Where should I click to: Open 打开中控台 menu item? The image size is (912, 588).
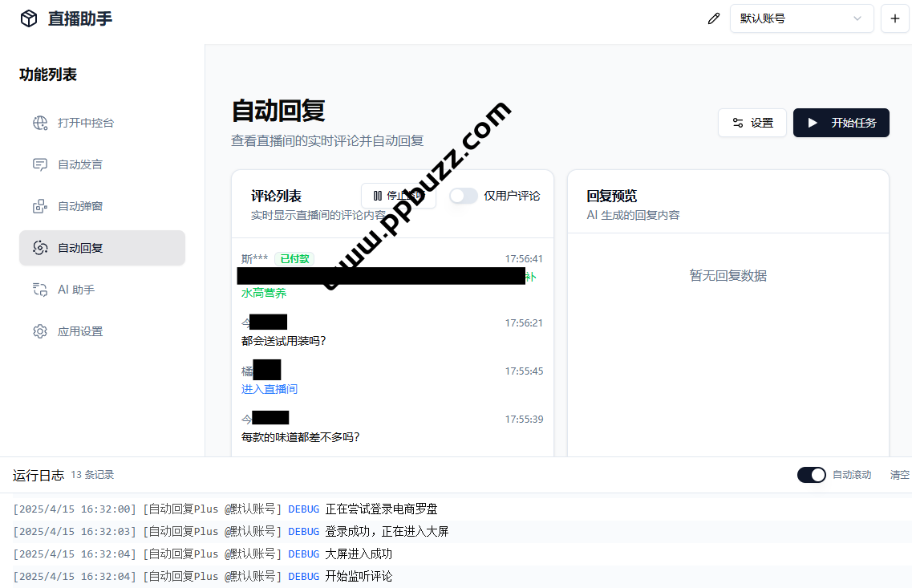click(103, 123)
